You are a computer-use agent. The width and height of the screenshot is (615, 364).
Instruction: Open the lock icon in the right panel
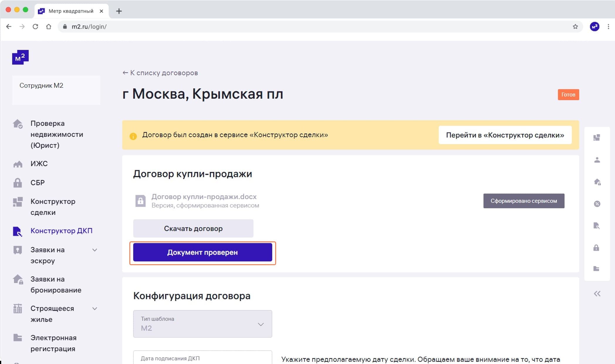596,248
